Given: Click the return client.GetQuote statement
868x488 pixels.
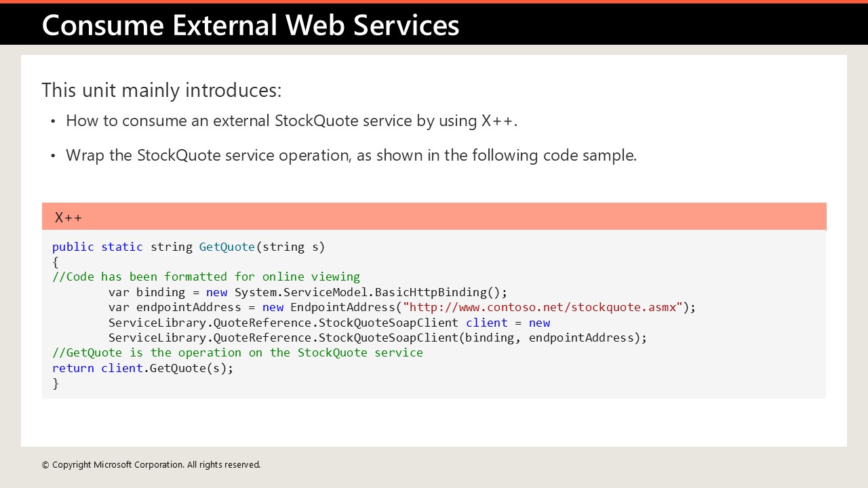Looking at the screenshot, I should [x=142, y=368].
